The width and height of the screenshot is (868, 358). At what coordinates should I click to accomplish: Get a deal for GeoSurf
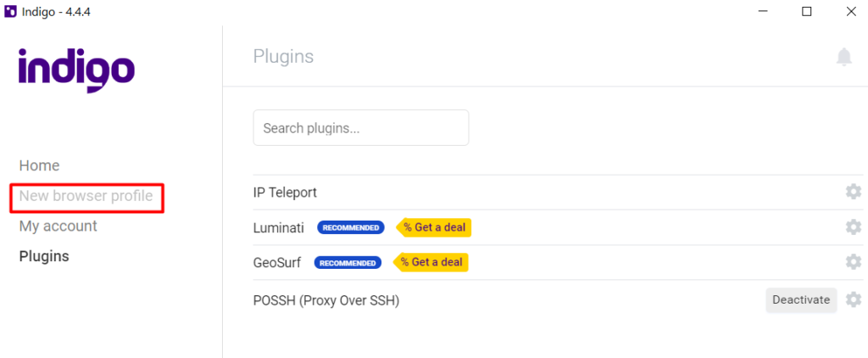pos(431,262)
